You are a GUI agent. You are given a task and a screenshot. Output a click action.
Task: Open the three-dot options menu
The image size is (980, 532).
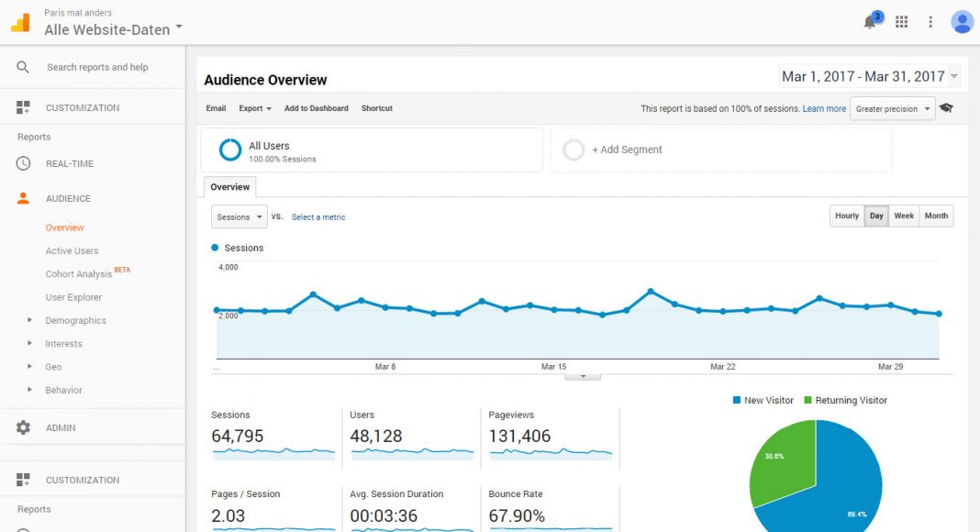[x=930, y=22]
